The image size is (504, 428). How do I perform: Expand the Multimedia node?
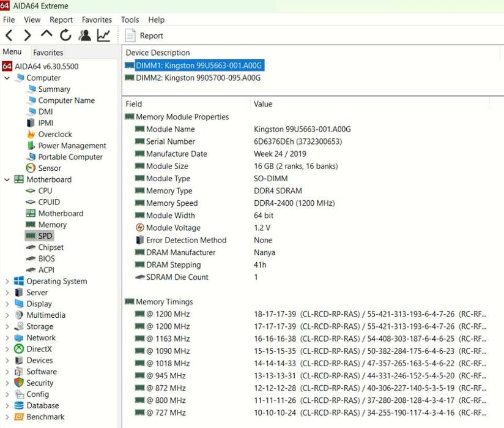[7, 315]
